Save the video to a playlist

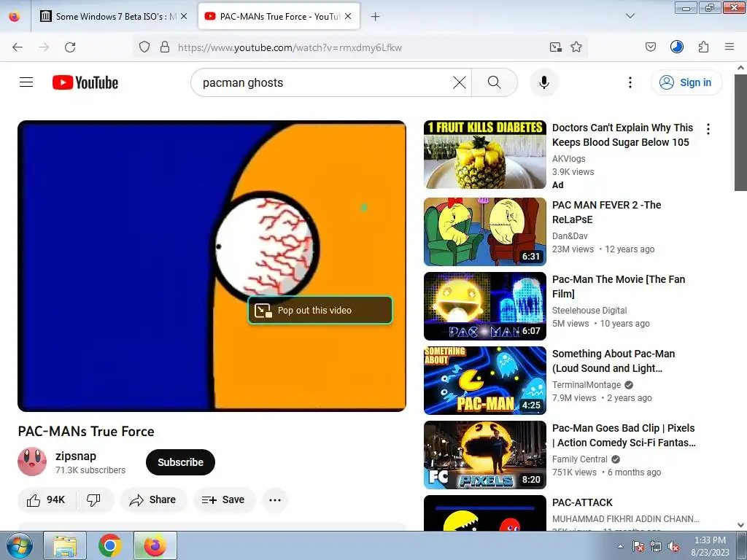(x=223, y=499)
